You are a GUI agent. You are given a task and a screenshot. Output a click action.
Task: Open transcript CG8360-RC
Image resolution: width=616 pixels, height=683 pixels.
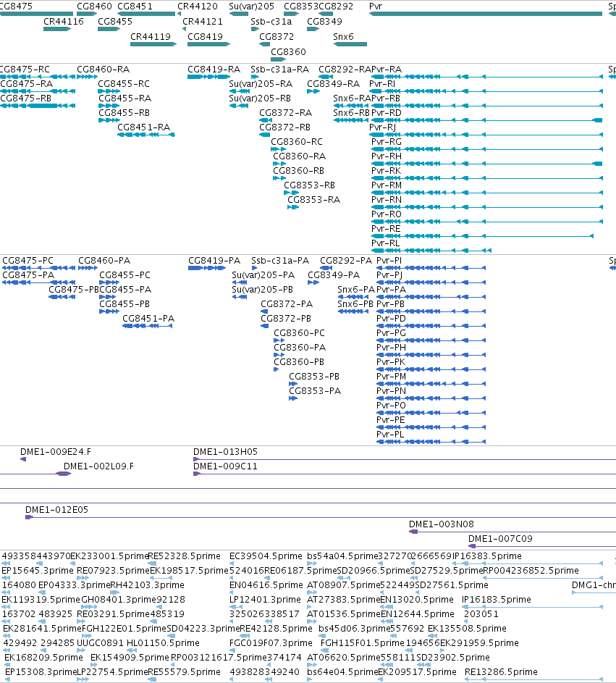pyautogui.click(x=278, y=149)
